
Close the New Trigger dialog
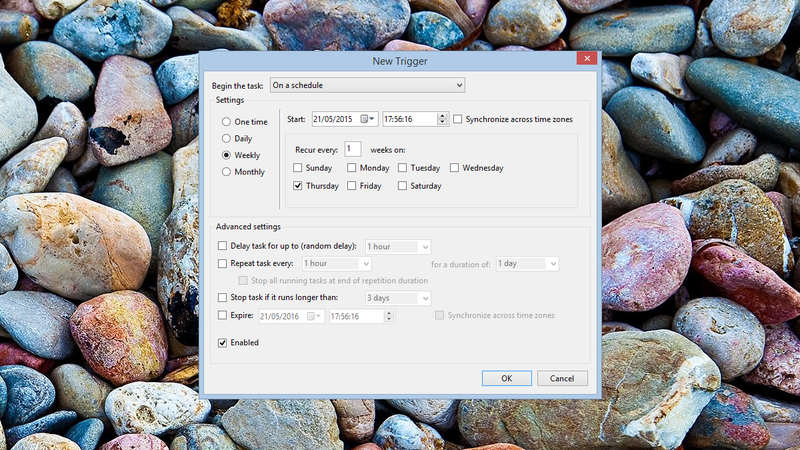[587, 58]
